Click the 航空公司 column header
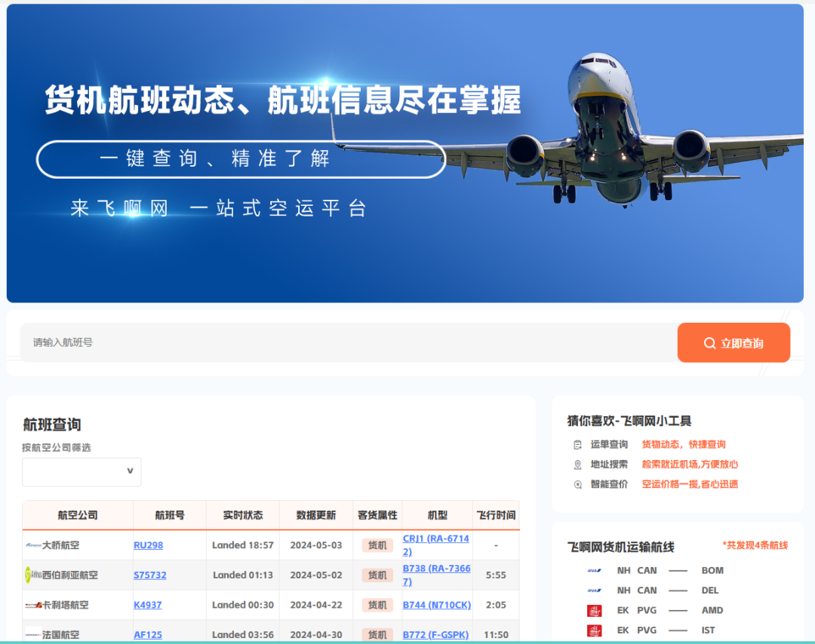 78,515
